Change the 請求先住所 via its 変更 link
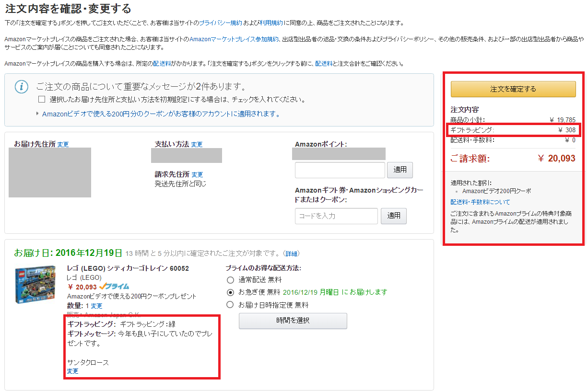Viewport: 588px width, 391px height. (x=197, y=175)
